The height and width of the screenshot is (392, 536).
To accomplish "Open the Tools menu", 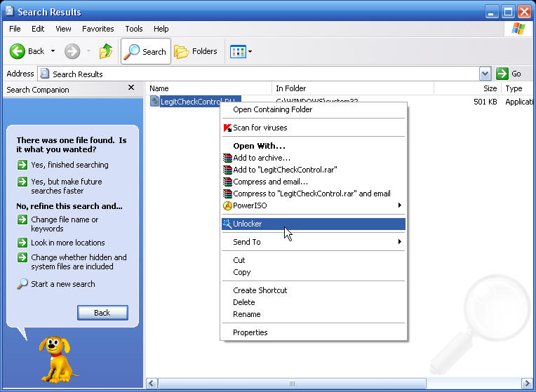I will pyautogui.click(x=134, y=29).
